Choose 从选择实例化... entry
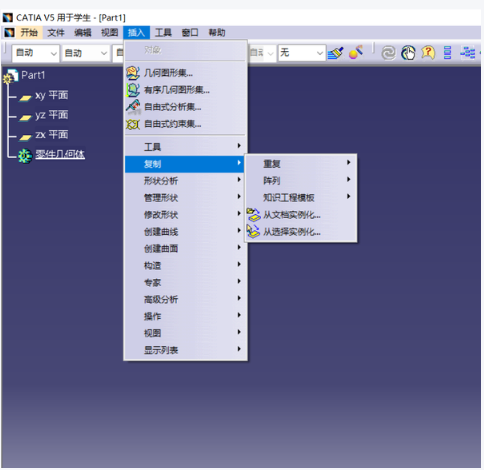The height and width of the screenshot is (470, 484). tap(301, 232)
